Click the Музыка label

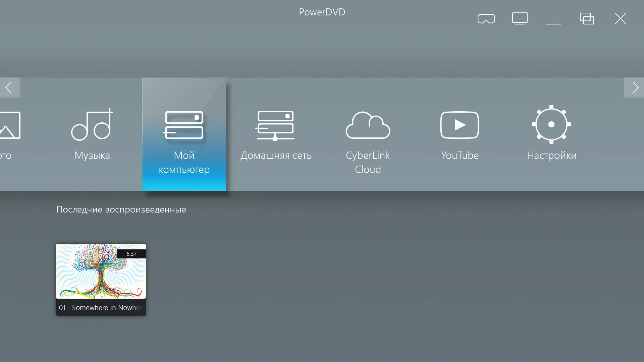click(92, 156)
